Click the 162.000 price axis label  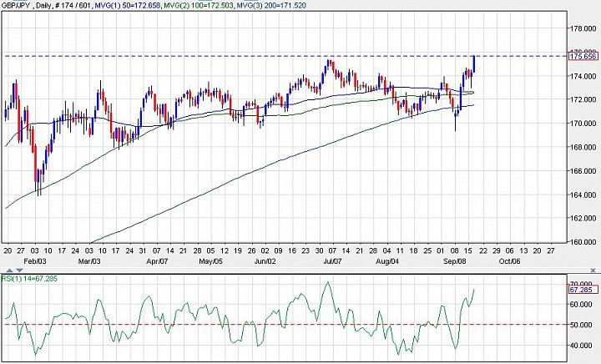pyautogui.click(x=583, y=218)
